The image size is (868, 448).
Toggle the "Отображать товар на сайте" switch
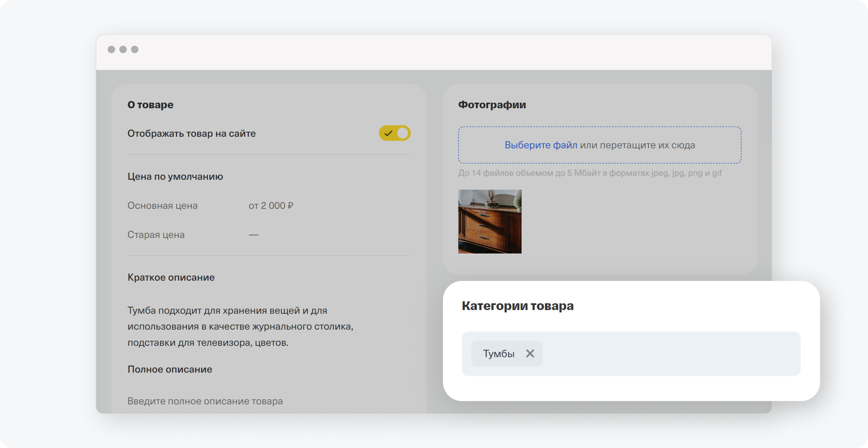pyautogui.click(x=395, y=133)
